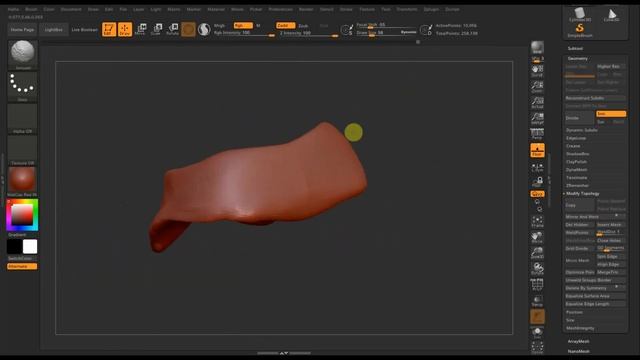Toggle the Transp transparency icon
Image resolution: width=640 pixels, height=360 pixels.
[x=537, y=301]
